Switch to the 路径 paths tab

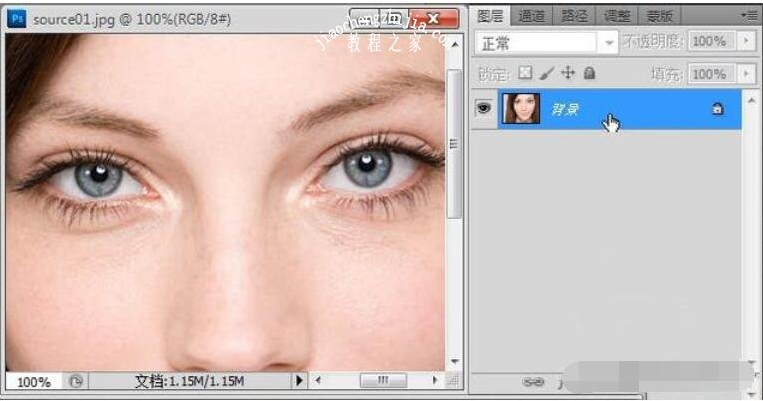click(x=574, y=16)
